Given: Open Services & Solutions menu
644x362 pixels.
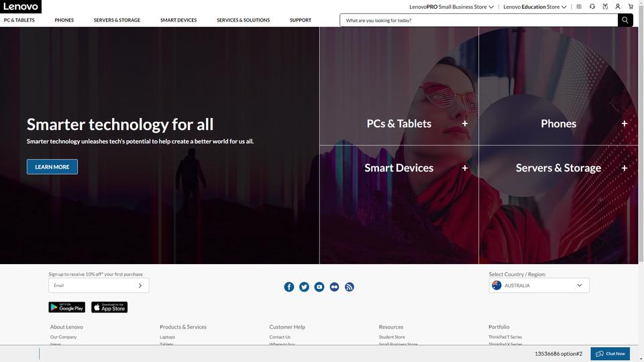Looking at the screenshot, I should 243,20.
